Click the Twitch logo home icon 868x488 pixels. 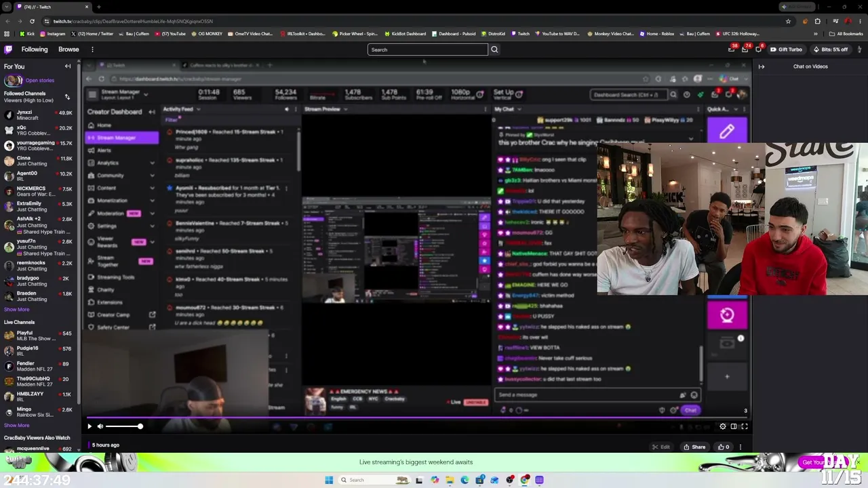pyautogui.click(x=8, y=49)
